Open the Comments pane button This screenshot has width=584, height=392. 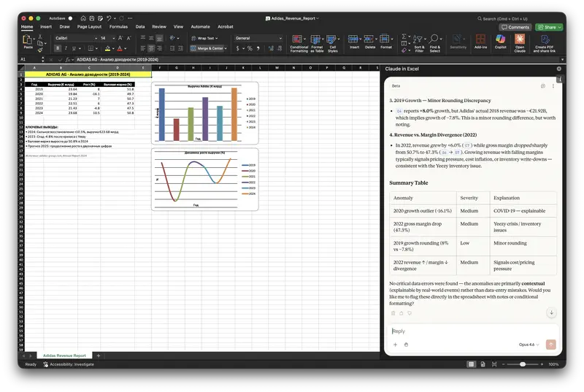[516, 27]
